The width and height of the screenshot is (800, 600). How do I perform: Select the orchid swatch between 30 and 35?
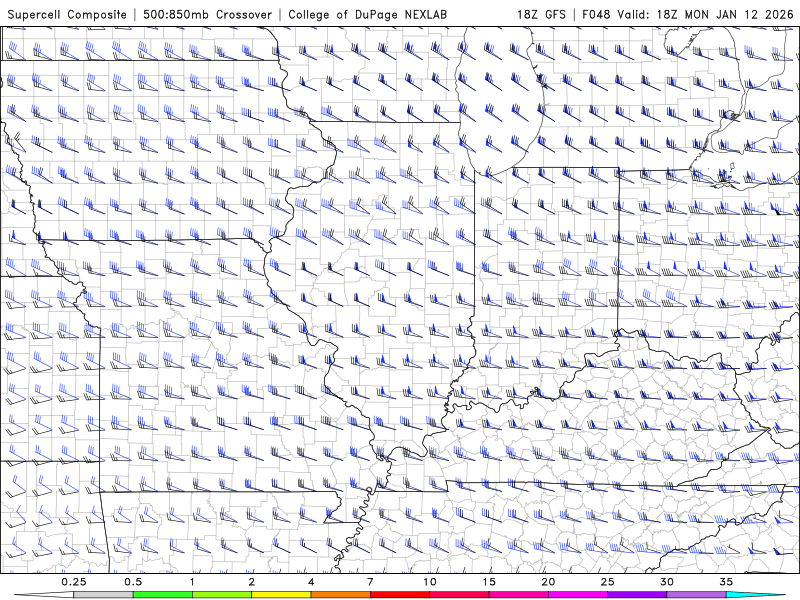696,595
